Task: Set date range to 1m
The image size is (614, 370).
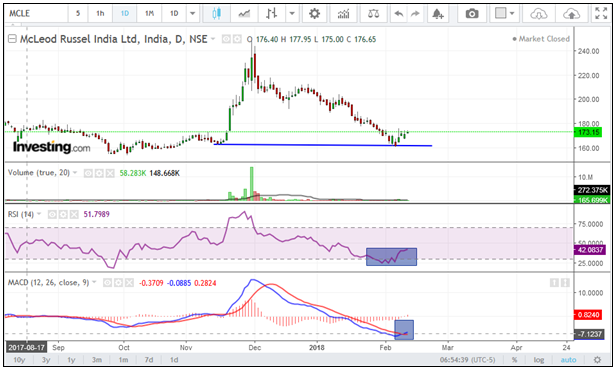Action: (123, 359)
